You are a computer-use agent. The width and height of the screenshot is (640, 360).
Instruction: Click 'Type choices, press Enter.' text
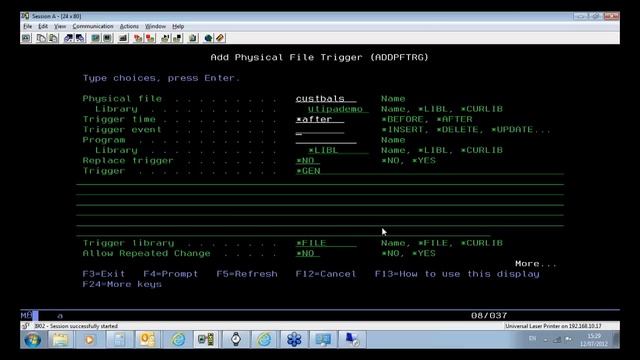(162, 78)
